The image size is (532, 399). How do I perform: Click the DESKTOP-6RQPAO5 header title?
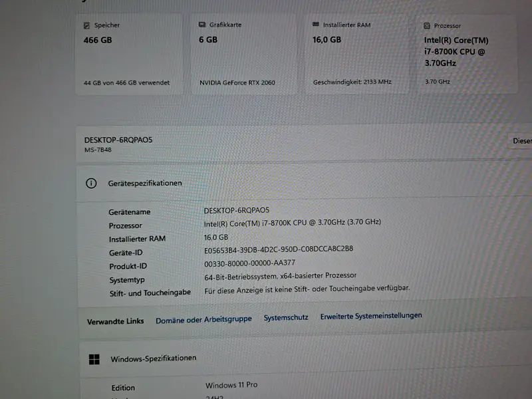point(118,140)
